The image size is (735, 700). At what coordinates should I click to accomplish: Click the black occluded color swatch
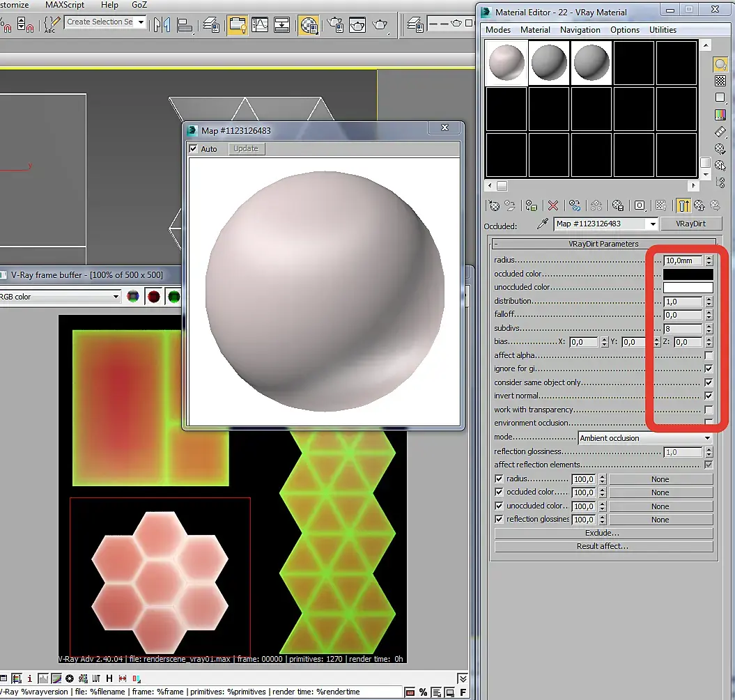coord(688,274)
